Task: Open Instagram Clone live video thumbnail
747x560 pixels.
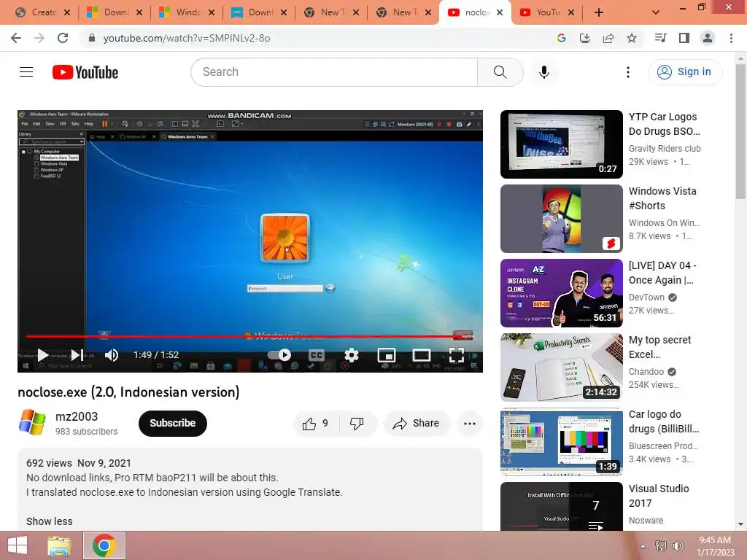Action: [561, 293]
